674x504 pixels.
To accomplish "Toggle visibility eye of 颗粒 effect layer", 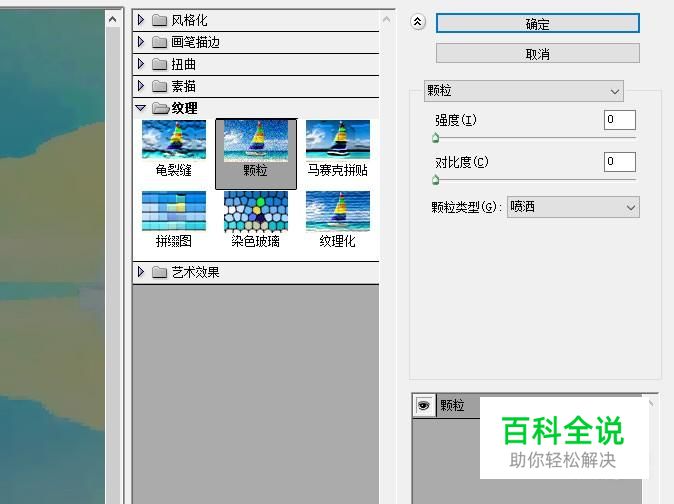I will click(424, 405).
